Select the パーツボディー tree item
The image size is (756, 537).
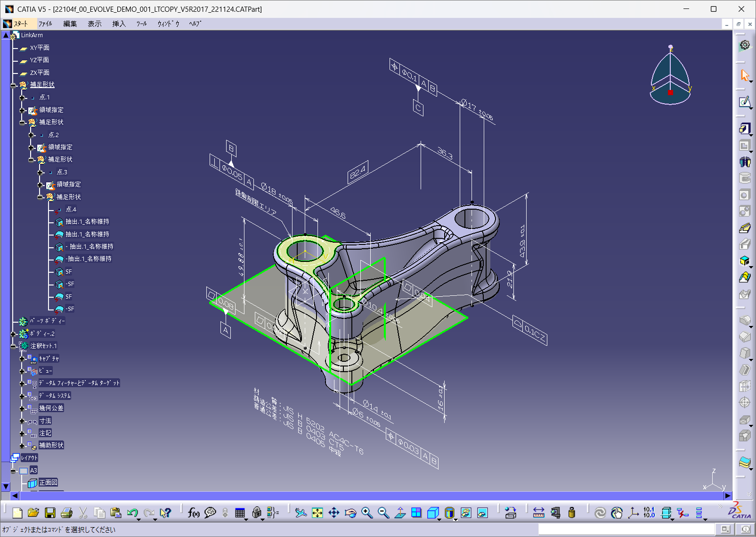47,321
